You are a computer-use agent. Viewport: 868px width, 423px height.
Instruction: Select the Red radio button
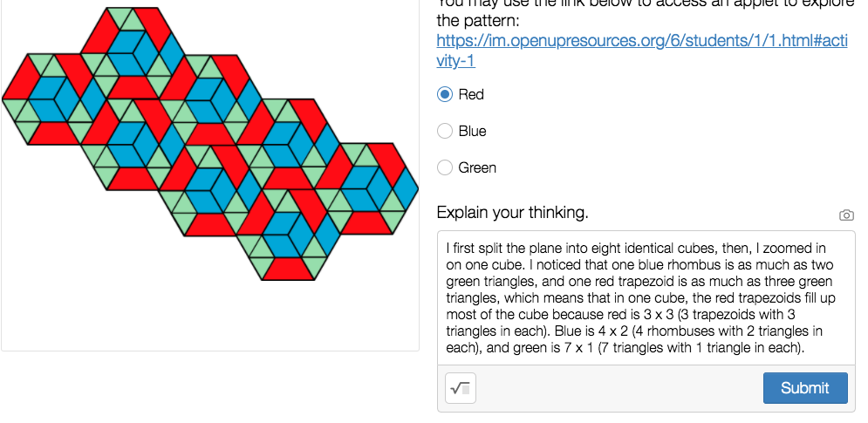[x=445, y=94]
